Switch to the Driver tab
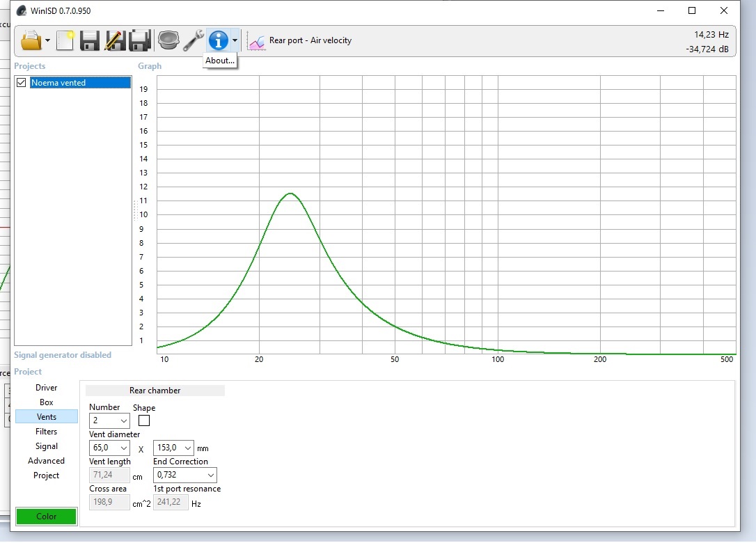This screenshot has height=543, width=756. pyautogui.click(x=47, y=388)
